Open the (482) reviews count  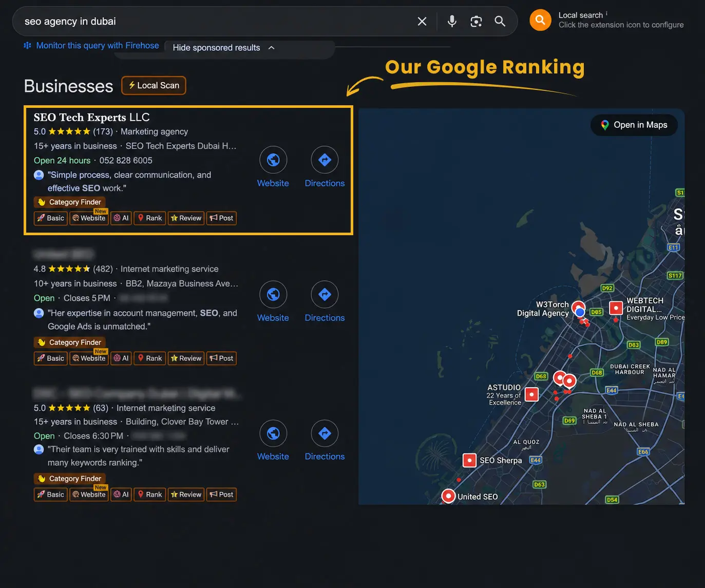(103, 269)
